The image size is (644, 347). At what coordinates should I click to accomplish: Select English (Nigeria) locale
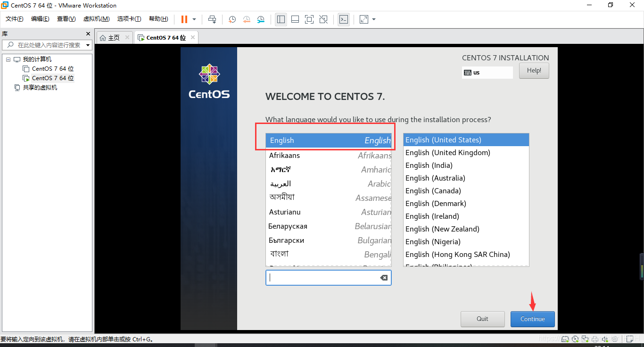point(466,242)
